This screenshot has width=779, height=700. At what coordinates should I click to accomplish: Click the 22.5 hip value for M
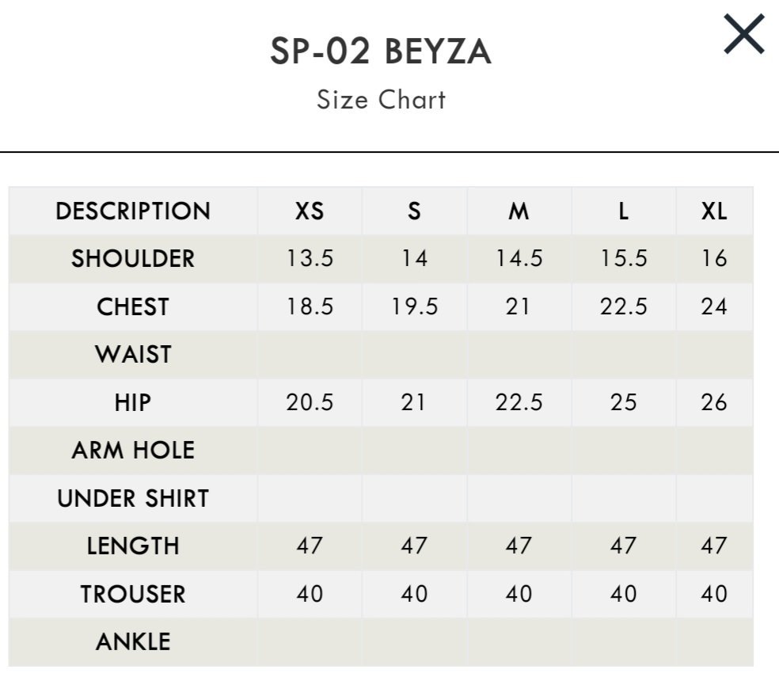pyautogui.click(x=519, y=402)
